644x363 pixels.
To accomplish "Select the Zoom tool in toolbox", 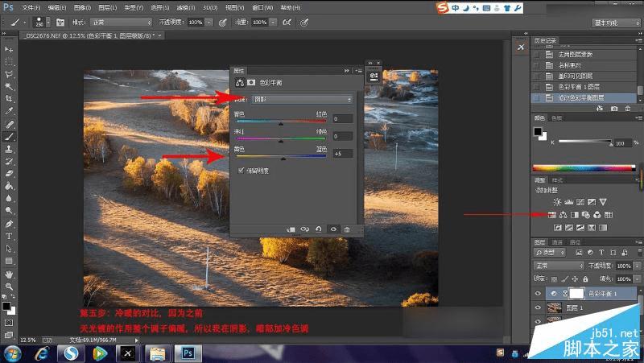I will 9,287.
